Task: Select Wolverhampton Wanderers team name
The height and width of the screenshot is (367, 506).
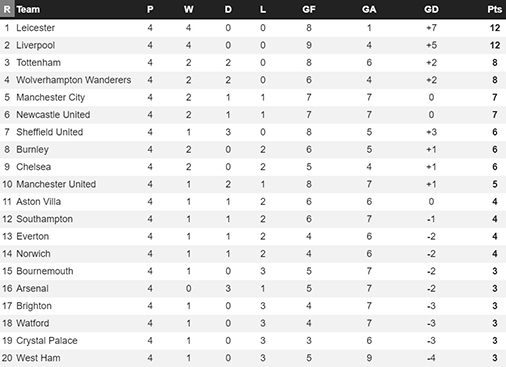Action: (73, 80)
